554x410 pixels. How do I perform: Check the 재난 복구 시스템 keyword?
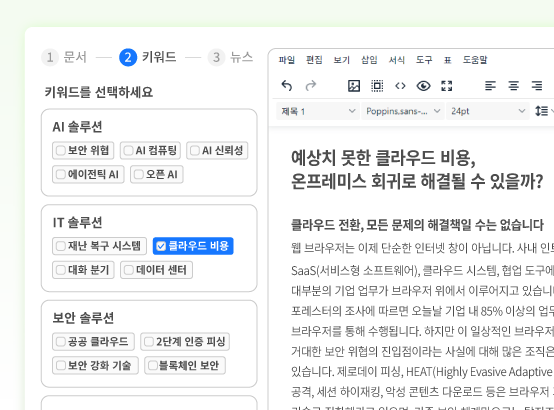pyautogui.click(x=99, y=246)
